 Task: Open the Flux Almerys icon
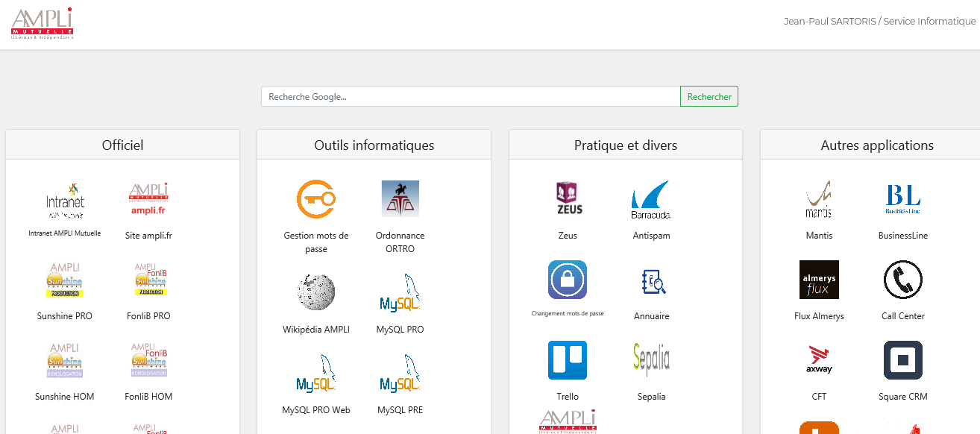click(819, 280)
